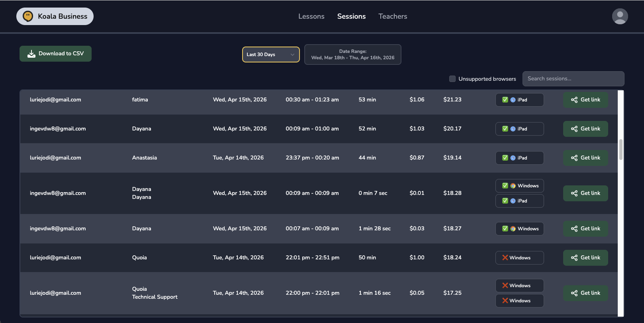The height and width of the screenshot is (323, 644).
Task: Click the download icon in CSV button
Action: (x=31, y=54)
